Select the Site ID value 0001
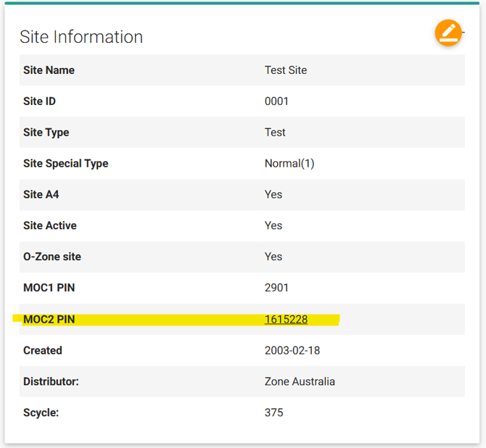Screen dimensions: 486x448 [x=276, y=101]
